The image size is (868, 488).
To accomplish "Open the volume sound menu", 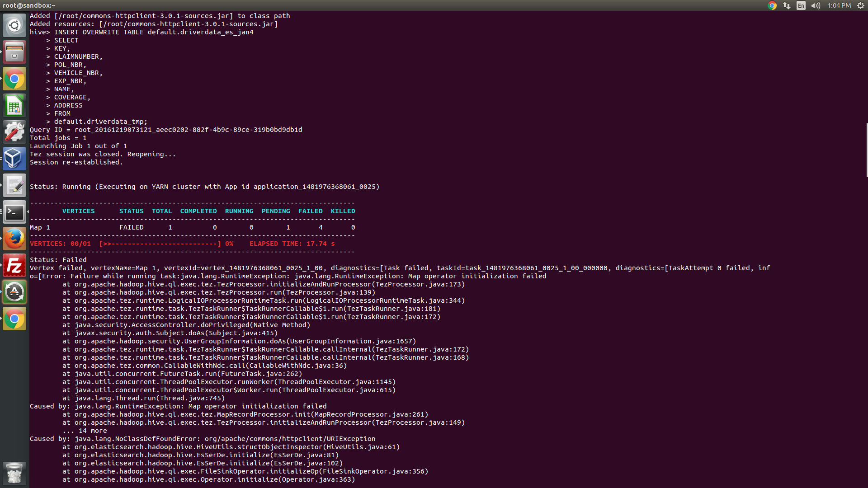I will pyautogui.click(x=816, y=5).
